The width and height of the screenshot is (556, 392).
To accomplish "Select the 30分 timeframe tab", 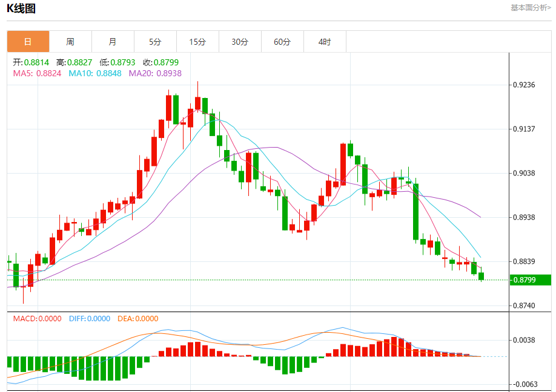I will (240, 42).
